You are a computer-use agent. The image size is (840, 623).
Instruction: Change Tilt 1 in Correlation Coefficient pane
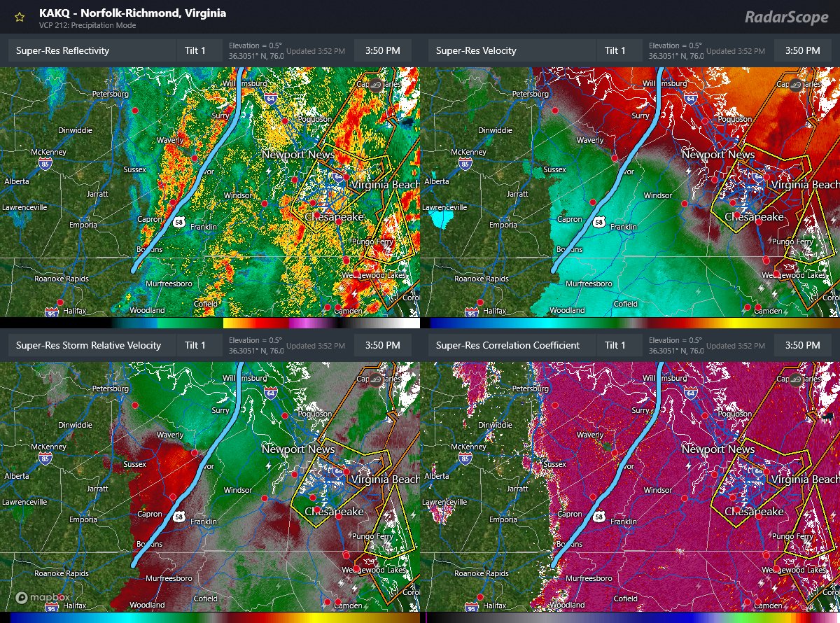pyautogui.click(x=619, y=345)
